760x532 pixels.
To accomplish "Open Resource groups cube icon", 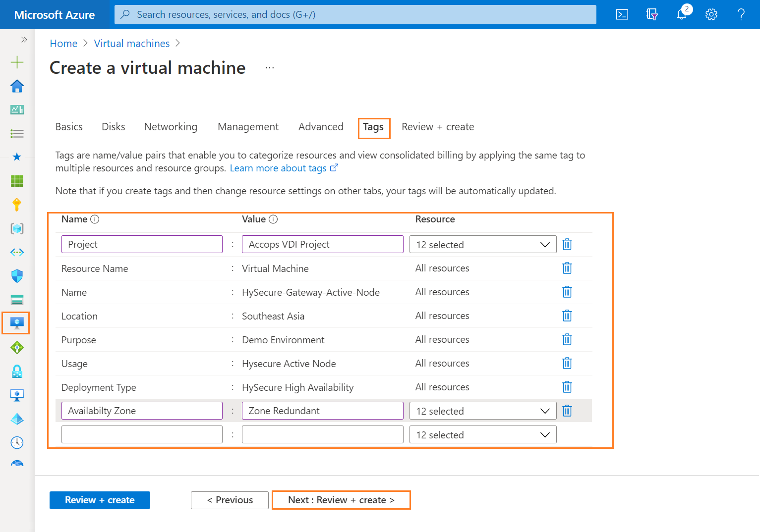I will (17, 228).
